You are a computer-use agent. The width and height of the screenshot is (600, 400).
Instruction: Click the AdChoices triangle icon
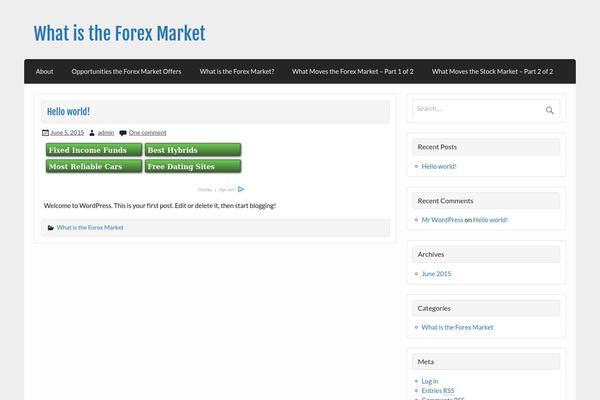click(x=241, y=189)
